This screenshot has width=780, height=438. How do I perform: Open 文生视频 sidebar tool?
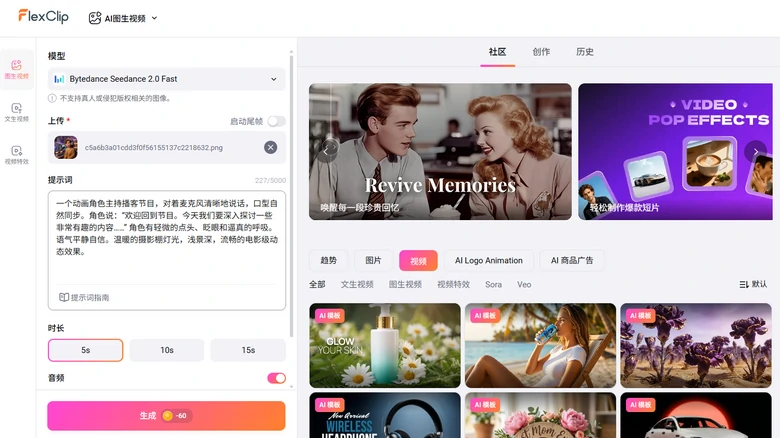[16, 112]
